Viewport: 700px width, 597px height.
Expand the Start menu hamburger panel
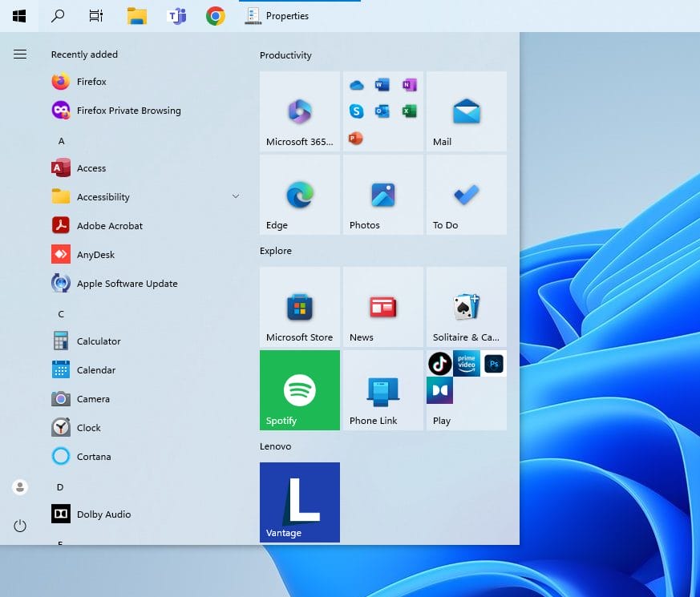coord(20,54)
